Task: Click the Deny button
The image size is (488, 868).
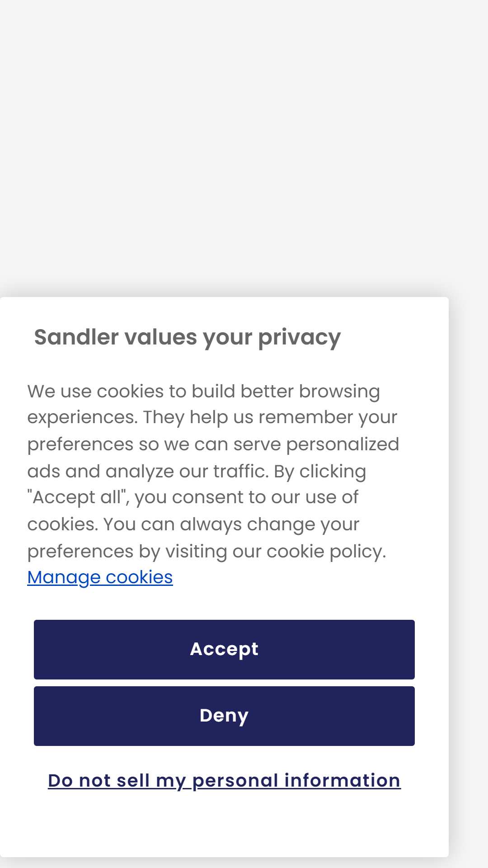Action: tap(224, 716)
